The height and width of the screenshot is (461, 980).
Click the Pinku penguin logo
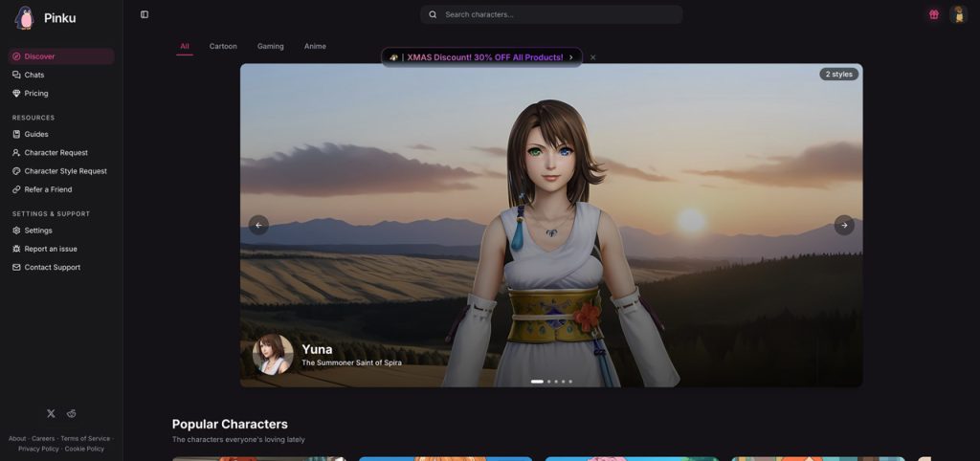tap(24, 17)
